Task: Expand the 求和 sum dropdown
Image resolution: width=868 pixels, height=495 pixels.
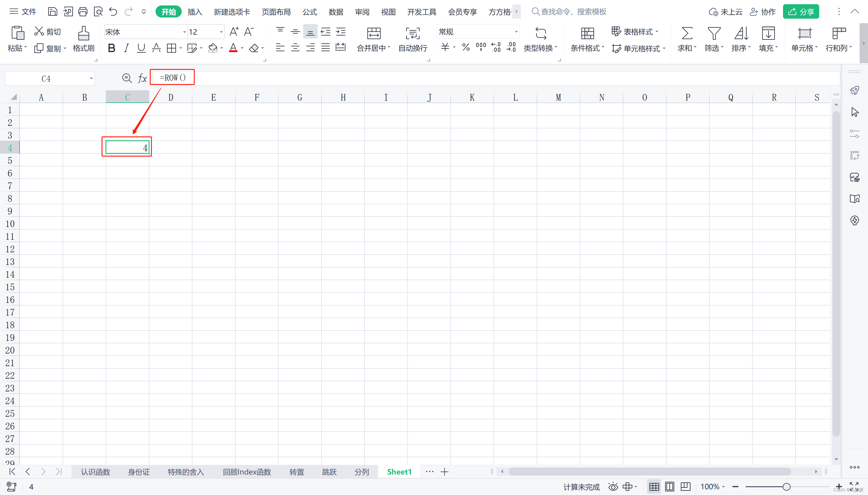Action: (695, 48)
